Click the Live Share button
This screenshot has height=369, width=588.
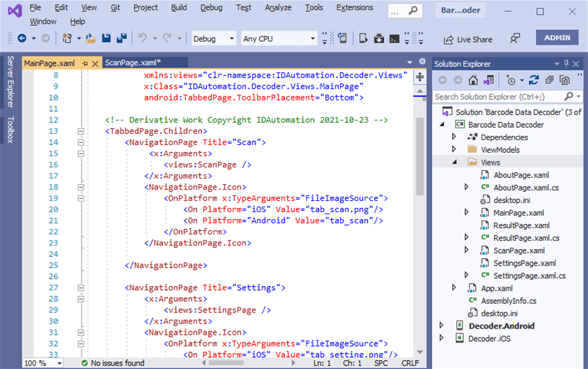(467, 40)
